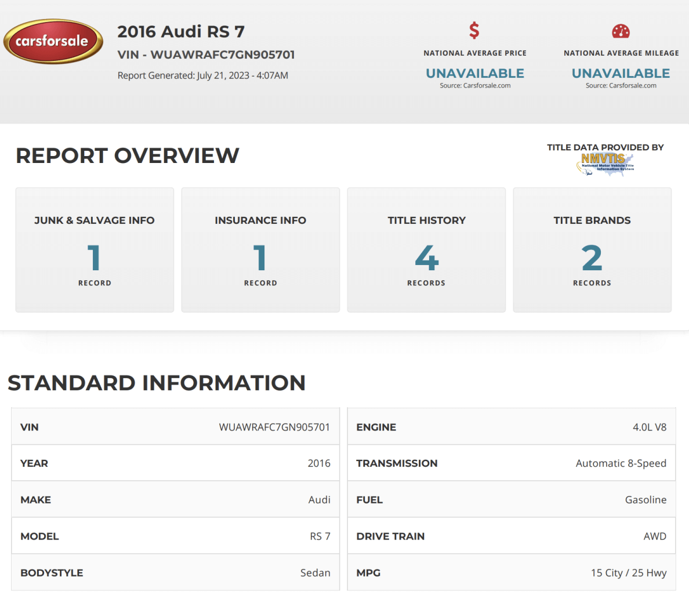Click the 2016 Audi RS 7 title
Screen dimensions: 689x616
pos(181,31)
